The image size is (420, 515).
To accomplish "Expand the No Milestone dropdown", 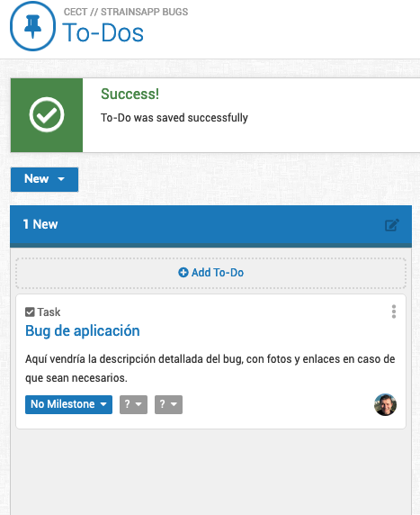I will point(68,404).
